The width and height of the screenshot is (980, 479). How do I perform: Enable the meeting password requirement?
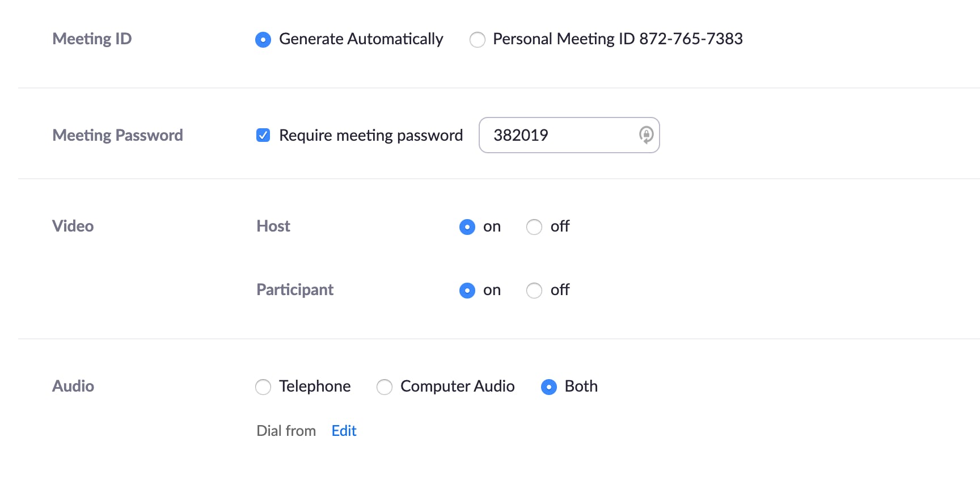(x=263, y=135)
